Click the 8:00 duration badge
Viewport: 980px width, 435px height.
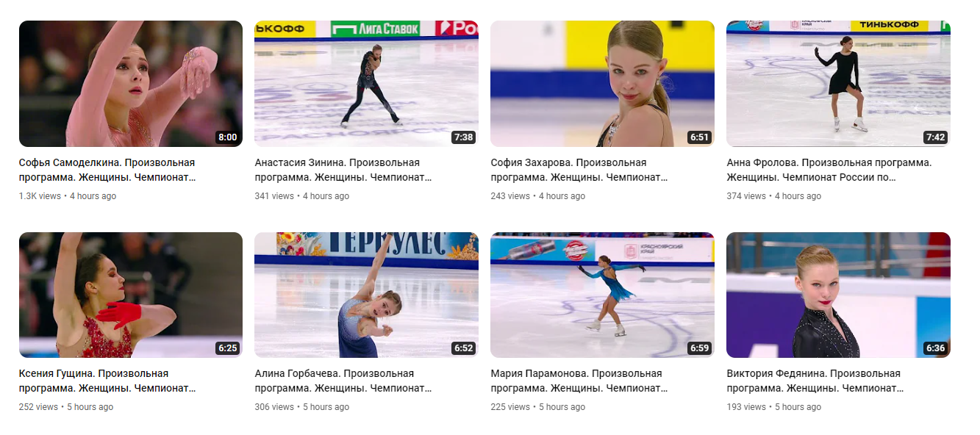227,137
